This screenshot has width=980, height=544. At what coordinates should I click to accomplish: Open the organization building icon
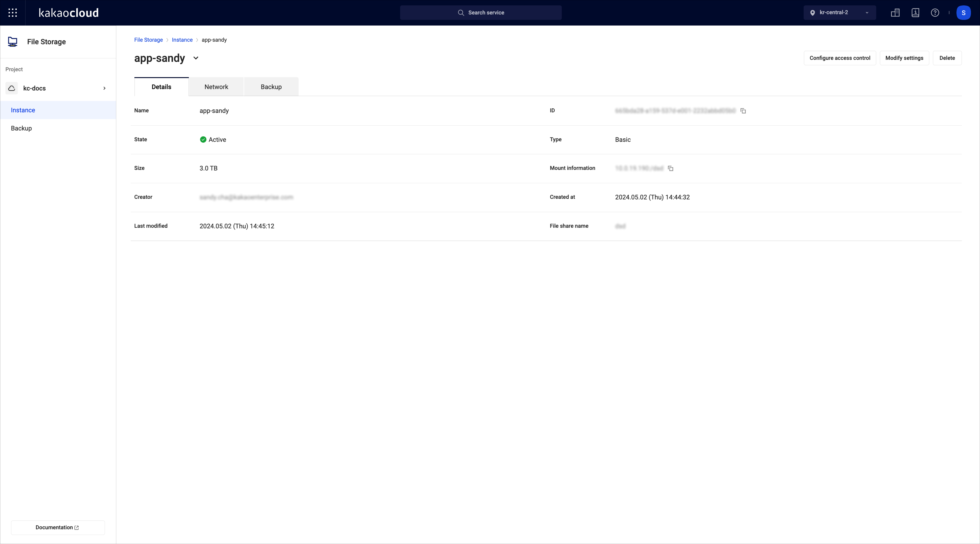pos(895,13)
